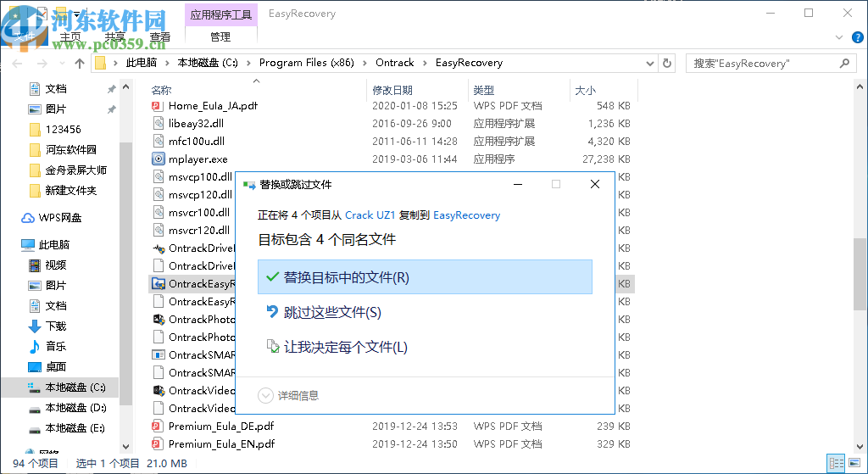Click navigation pane scroll down arrow

(125, 446)
